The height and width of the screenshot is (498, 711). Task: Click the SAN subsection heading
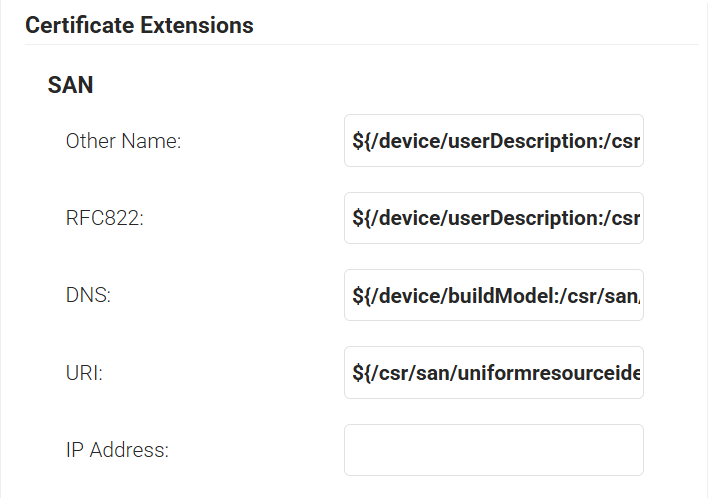pos(70,86)
